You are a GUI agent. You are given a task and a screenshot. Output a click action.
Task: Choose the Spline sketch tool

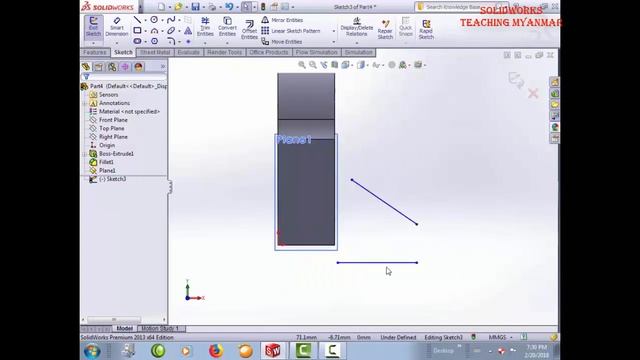(x=171, y=20)
